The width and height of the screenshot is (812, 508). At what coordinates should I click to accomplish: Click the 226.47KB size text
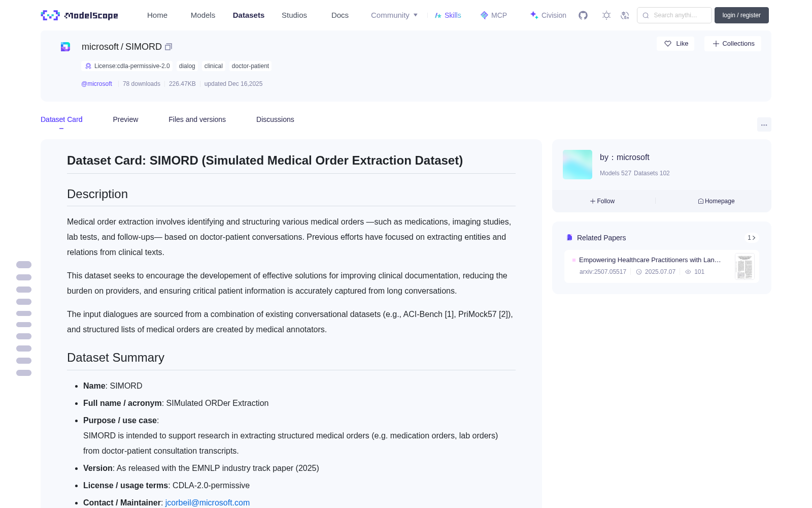pos(182,84)
